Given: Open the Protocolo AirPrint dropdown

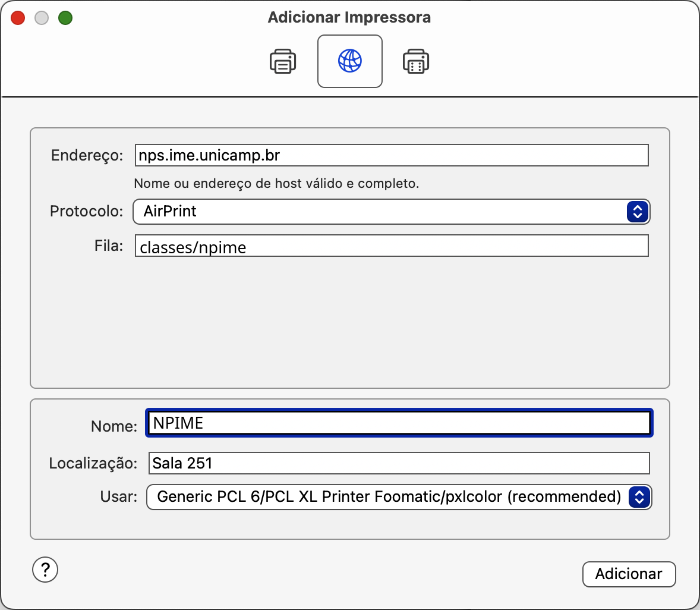Looking at the screenshot, I should (x=391, y=211).
